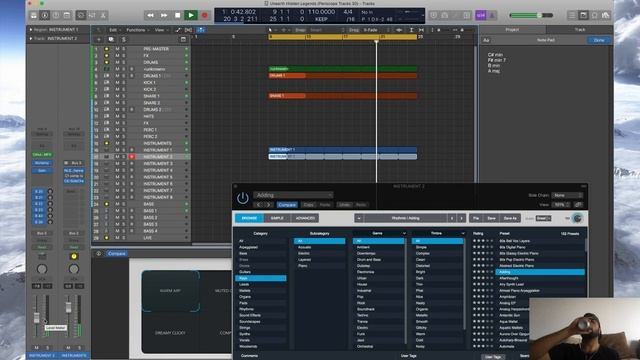
Task: Expand the Region INSTRUMENT 1 disclosure triangle
Action: click(31, 30)
